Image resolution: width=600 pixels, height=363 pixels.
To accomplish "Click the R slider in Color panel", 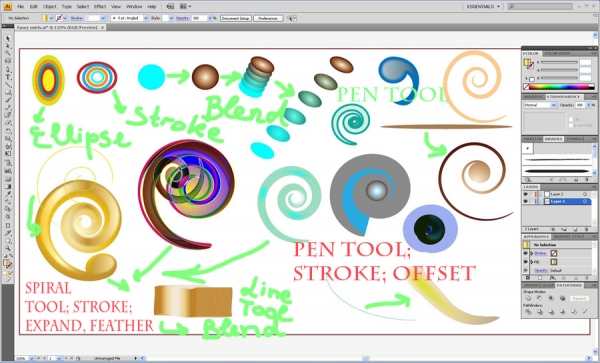I will pos(559,62).
